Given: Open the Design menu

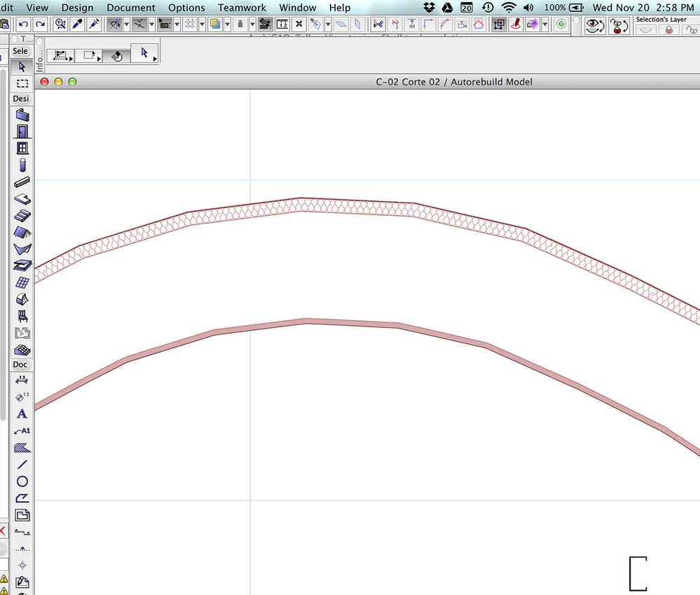Looking at the screenshot, I should [x=77, y=8].
